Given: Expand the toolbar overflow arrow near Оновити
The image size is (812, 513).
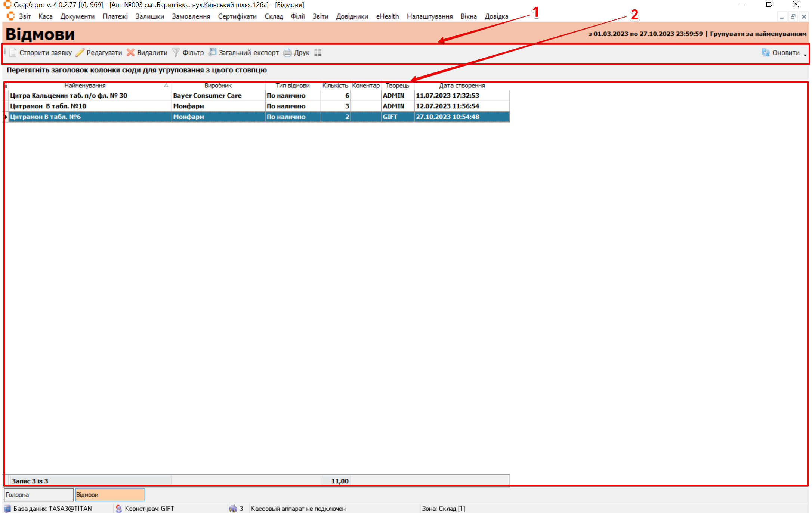Looking at the screenshot, I should (805, 55).
